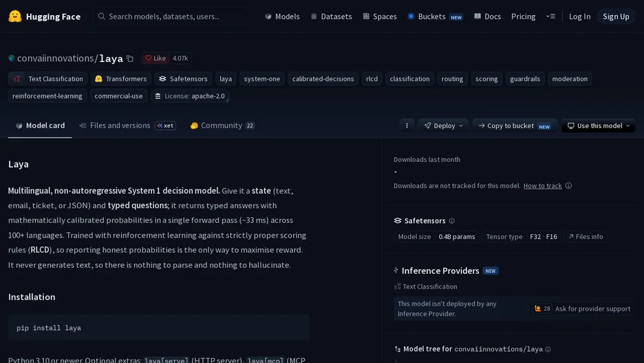
Task: Click the Docs navbar item
Action: 487,17
